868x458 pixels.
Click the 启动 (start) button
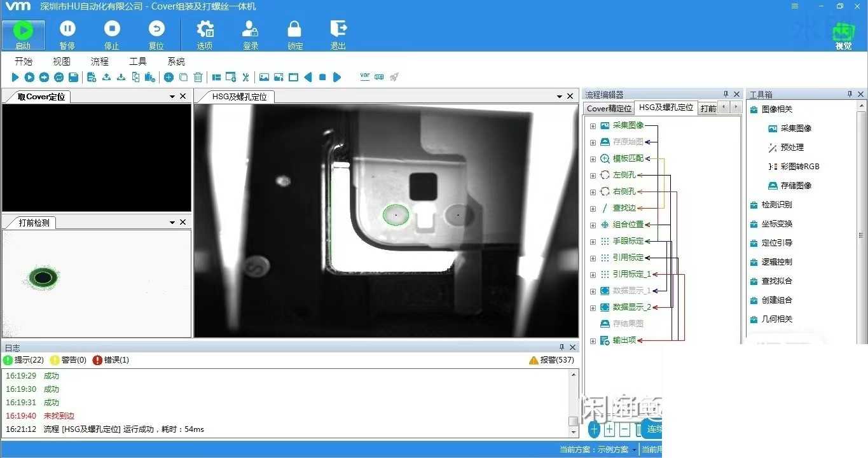(x=24, y=34)
